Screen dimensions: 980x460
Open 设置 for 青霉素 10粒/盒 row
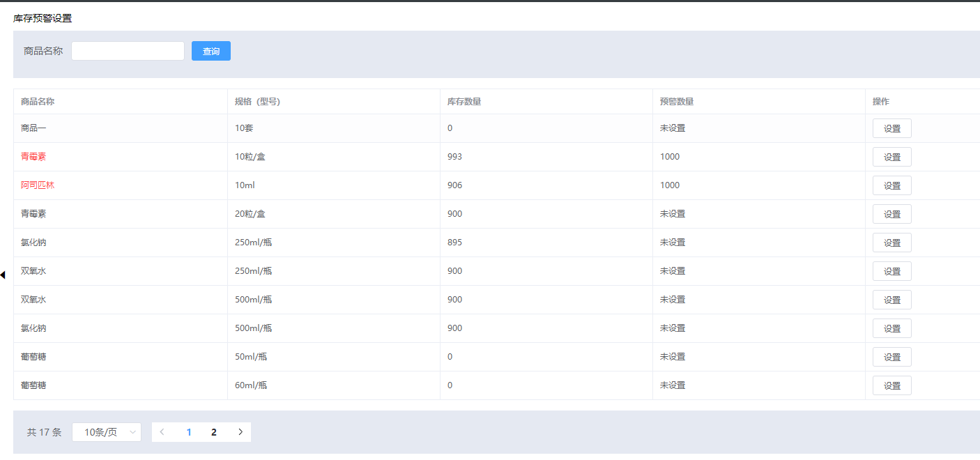(891, 157)
